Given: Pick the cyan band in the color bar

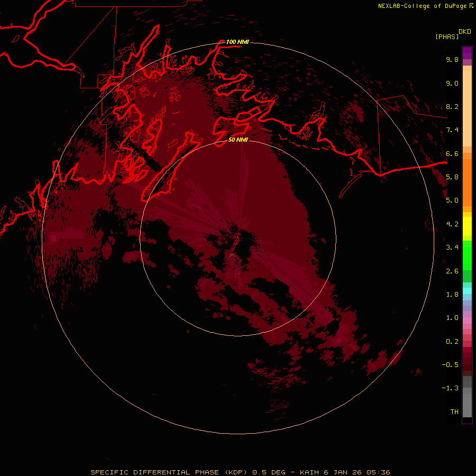Looking at the screenshot, I should [467, 291].
